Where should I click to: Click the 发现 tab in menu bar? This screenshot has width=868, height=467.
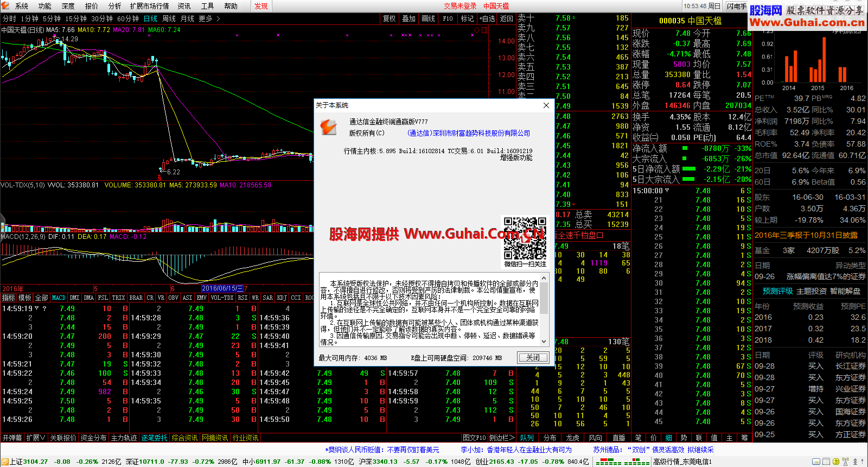pos(261,6)
